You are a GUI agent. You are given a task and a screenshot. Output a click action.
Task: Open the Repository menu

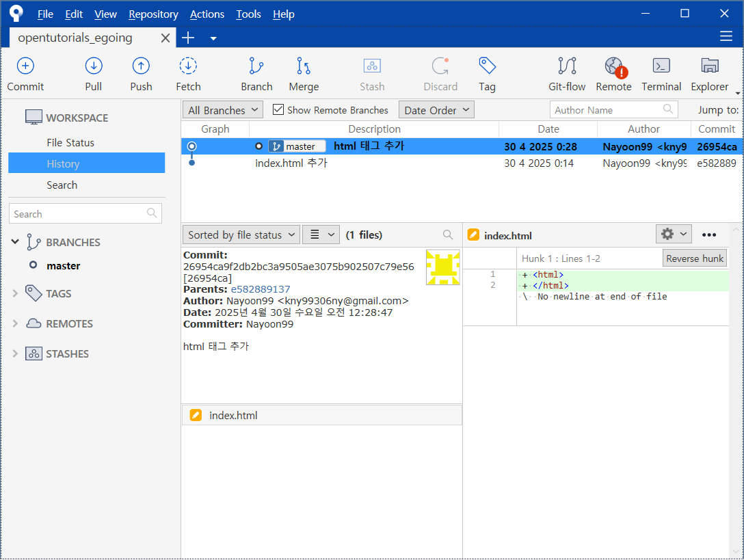click(x=153, y=14)
